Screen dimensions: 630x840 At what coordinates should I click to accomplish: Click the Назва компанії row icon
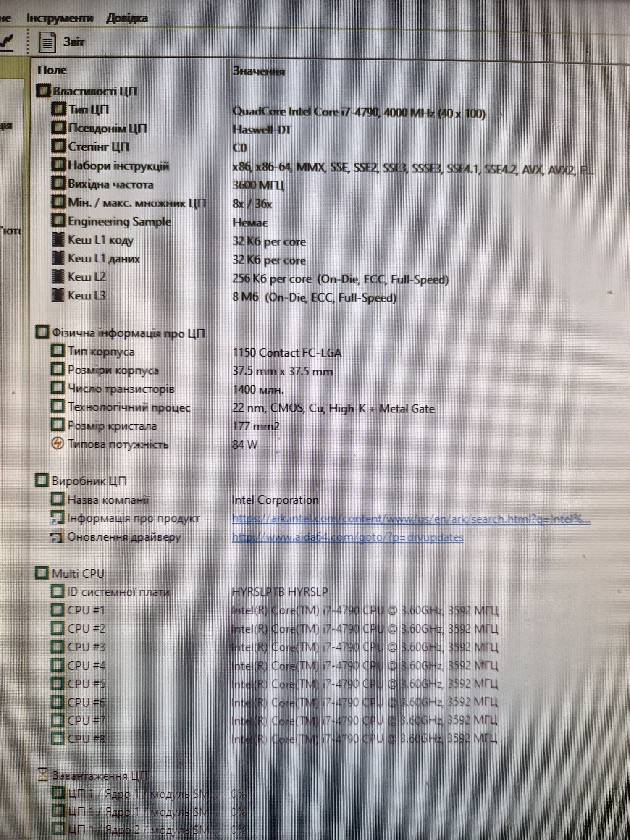(x=58, y=499)
